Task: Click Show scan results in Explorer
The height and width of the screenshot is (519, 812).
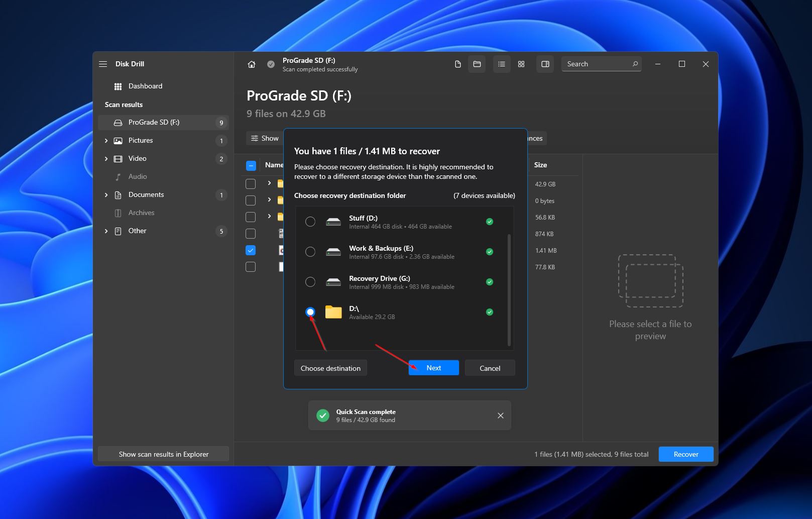Action: pos(163,454)
